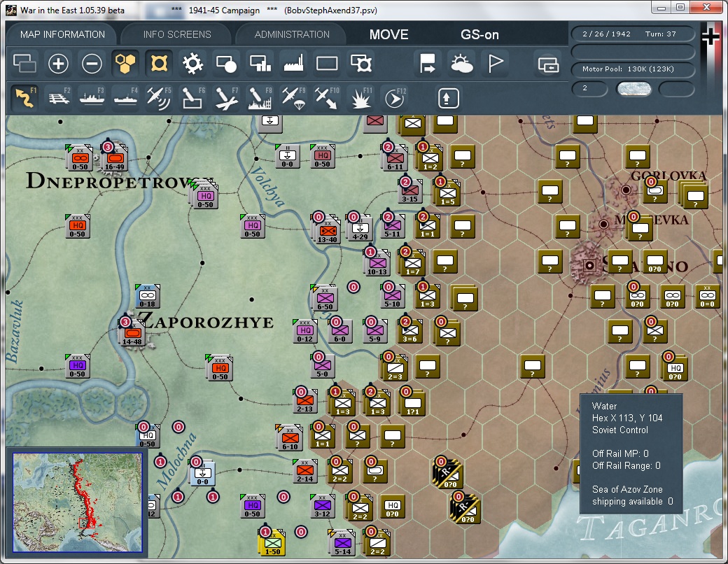Zoom in with the plus icon
Viewport: 728px width, 564px height.
[x=58, y=64]
